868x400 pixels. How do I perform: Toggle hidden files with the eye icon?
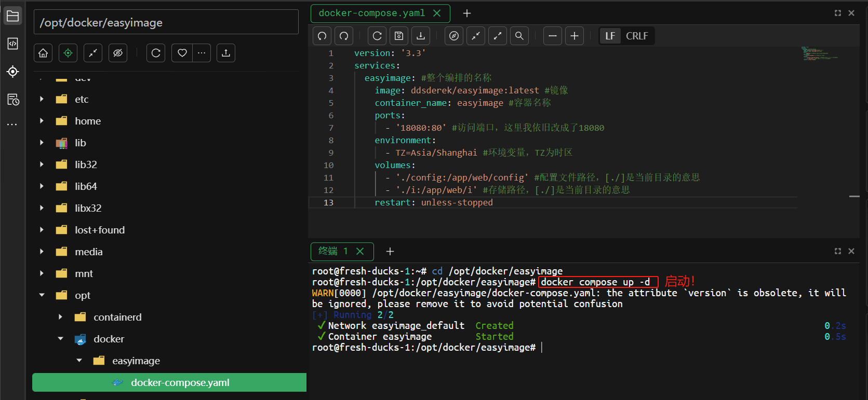[x=118, y=53]
